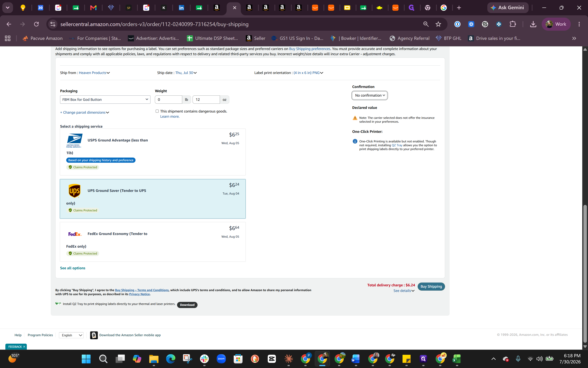Switch to the LinkedIn tab

pos(181,8)
